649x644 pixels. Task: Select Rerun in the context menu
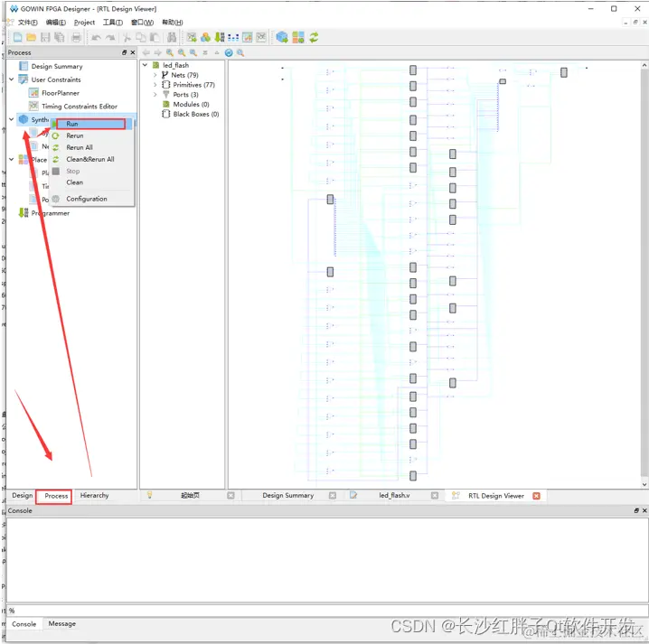point(91,135)
